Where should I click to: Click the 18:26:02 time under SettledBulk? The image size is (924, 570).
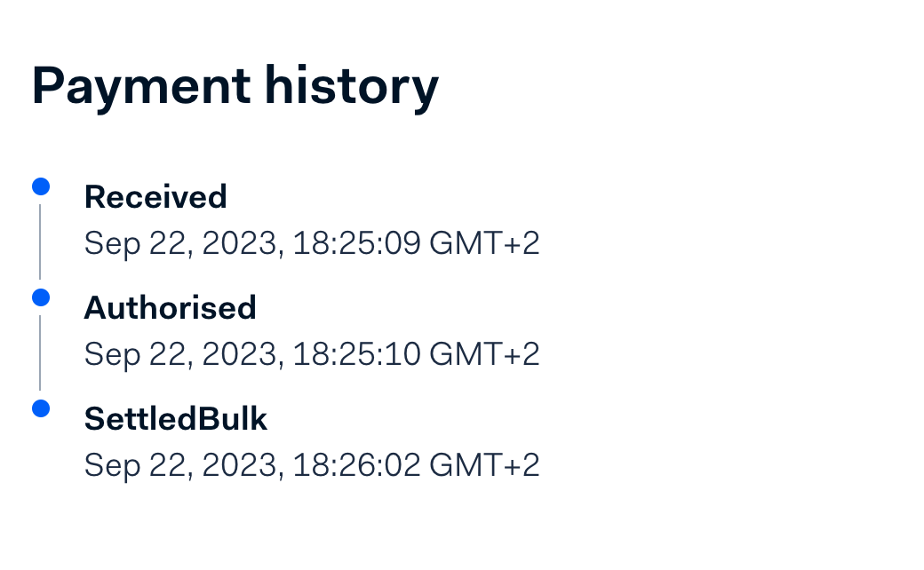356,464
